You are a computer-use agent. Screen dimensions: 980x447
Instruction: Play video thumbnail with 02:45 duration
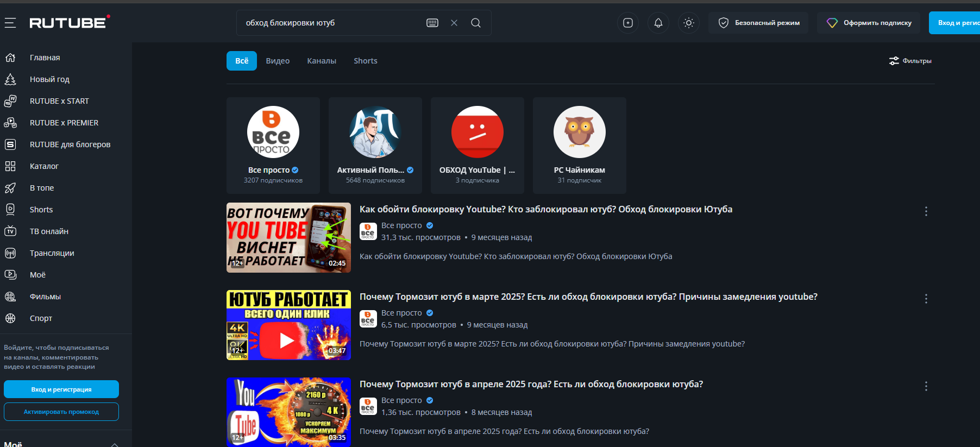tap(288, 237)
